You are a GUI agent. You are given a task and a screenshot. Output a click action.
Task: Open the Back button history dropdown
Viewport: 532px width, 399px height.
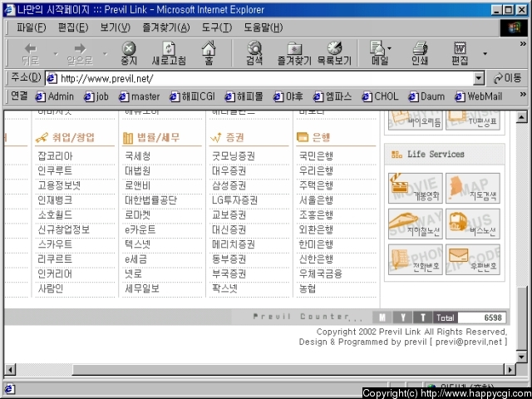(x=56, y=53)
